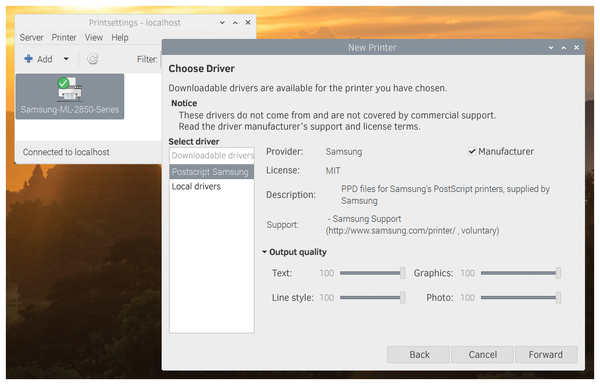Screen dimensions: 600x385
Task: Click the Filter label in Printsettings
Action: pyautogui.click(x=147, y=59)
